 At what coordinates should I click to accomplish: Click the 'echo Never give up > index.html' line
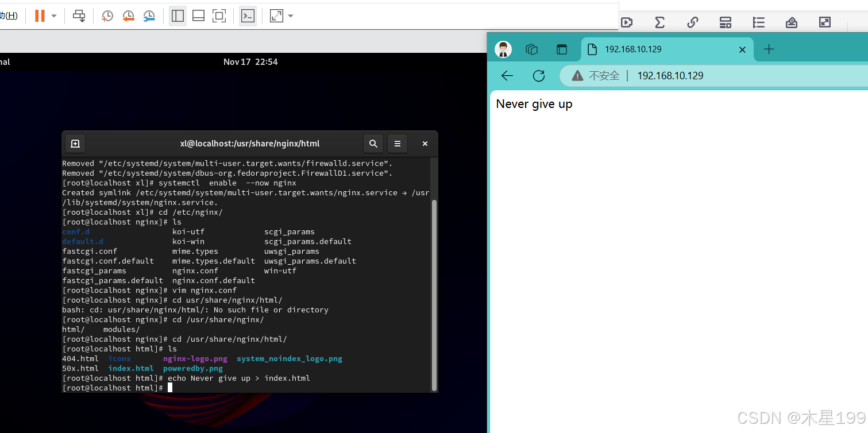[186, 378]
